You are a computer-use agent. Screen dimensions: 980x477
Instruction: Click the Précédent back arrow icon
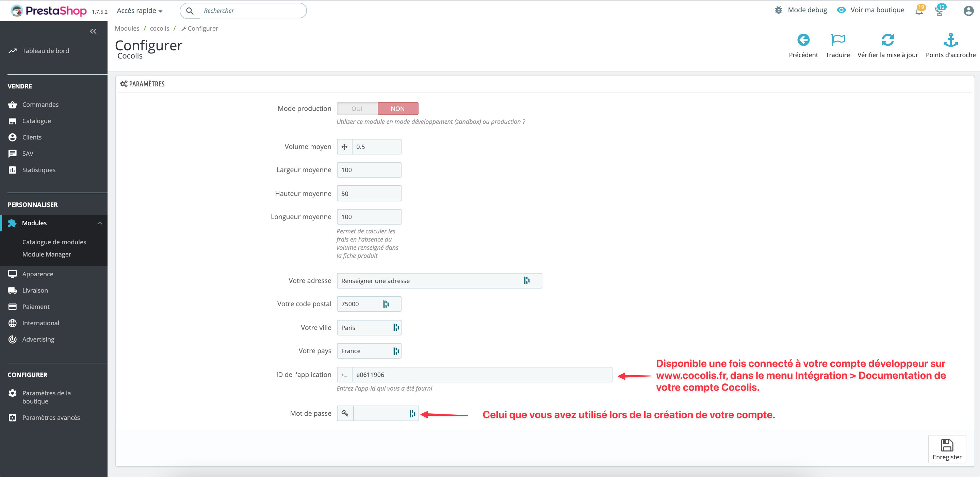tap(803, 39)
